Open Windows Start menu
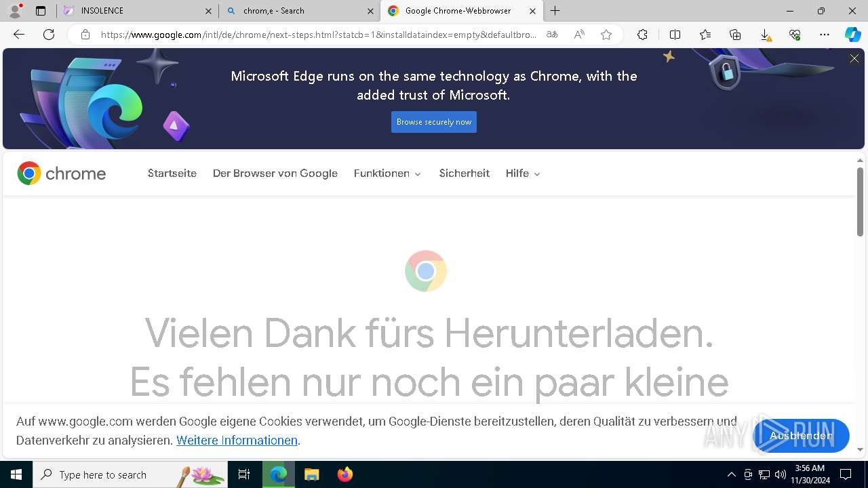Image resolution: width=868 pixels, height=488 pixels. [x=16, y=474]
